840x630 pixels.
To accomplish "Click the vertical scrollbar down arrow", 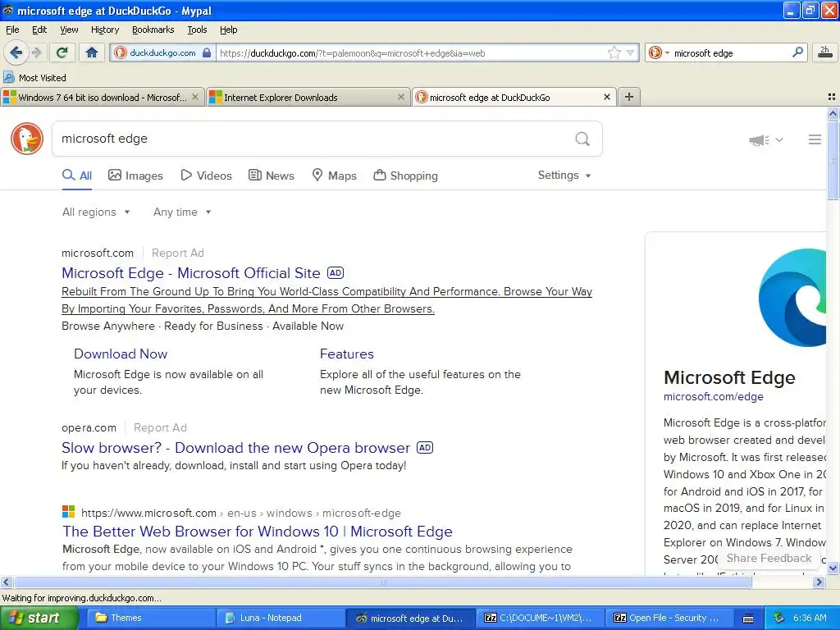I will (833, 568).
